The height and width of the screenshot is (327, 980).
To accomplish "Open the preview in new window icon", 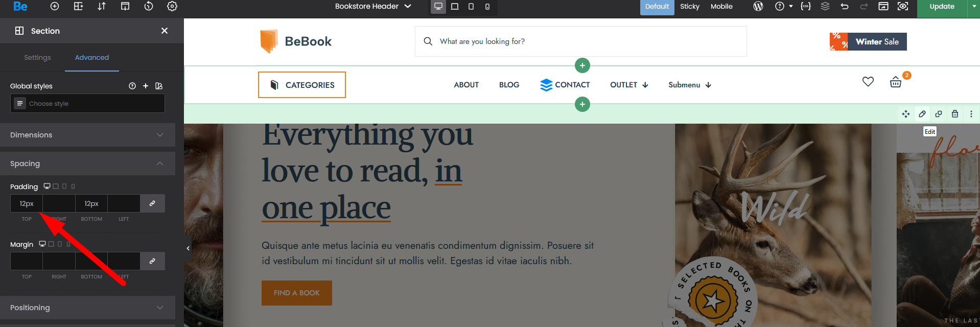I will 883,6.
